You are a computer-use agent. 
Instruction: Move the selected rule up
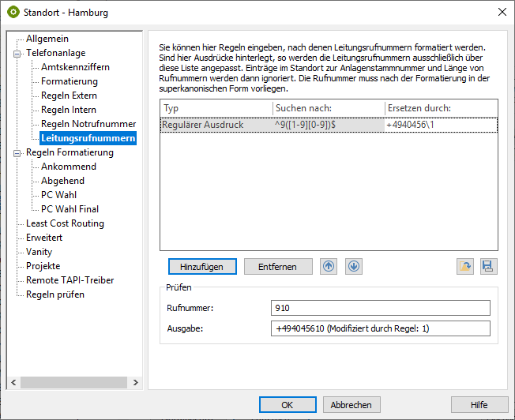(x=329, y=267)
